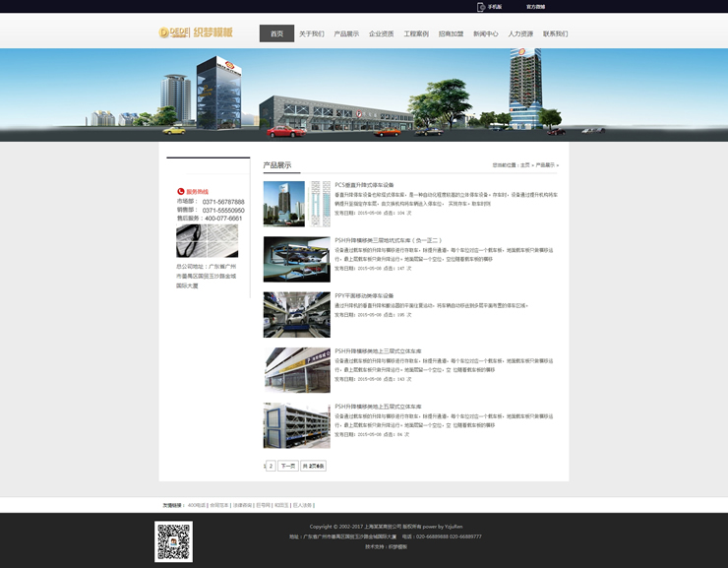Go to 产品展示 in the nav bar

(x=346, y=33)
